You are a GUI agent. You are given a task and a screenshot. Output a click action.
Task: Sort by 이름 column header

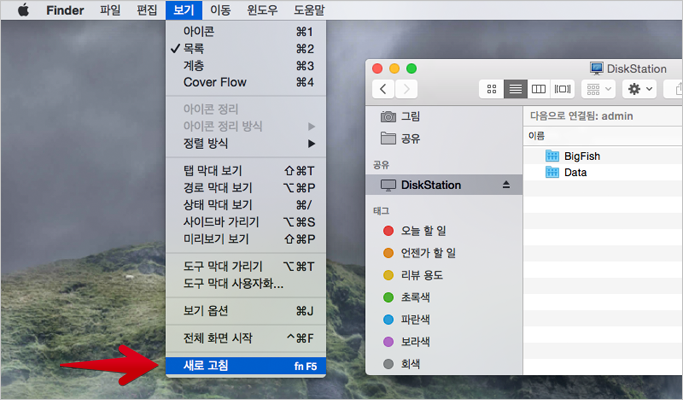click(x=603, y=136)
